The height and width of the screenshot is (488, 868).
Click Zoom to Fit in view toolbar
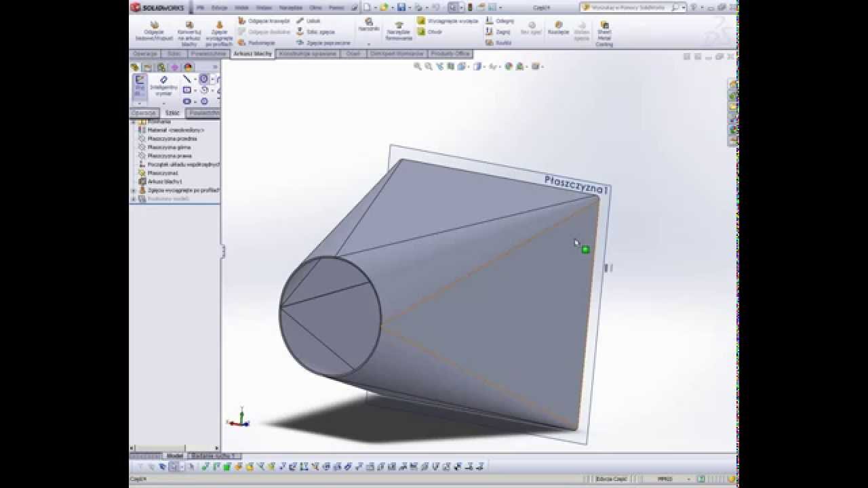(x=418, y=66)
